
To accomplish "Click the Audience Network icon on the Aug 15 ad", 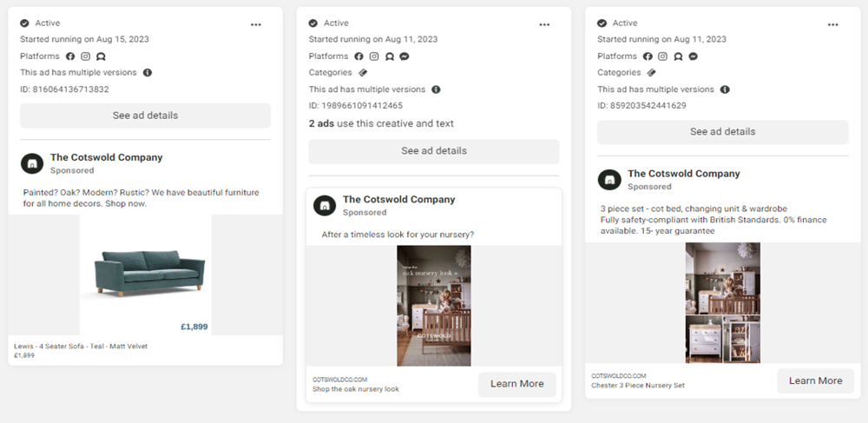I will 101,56.
